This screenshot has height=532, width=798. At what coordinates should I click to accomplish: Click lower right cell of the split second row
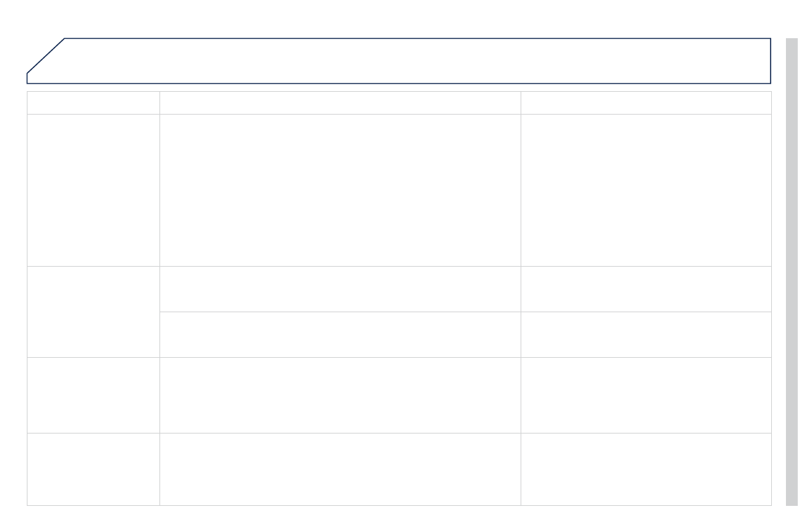(x=645, y=334)
